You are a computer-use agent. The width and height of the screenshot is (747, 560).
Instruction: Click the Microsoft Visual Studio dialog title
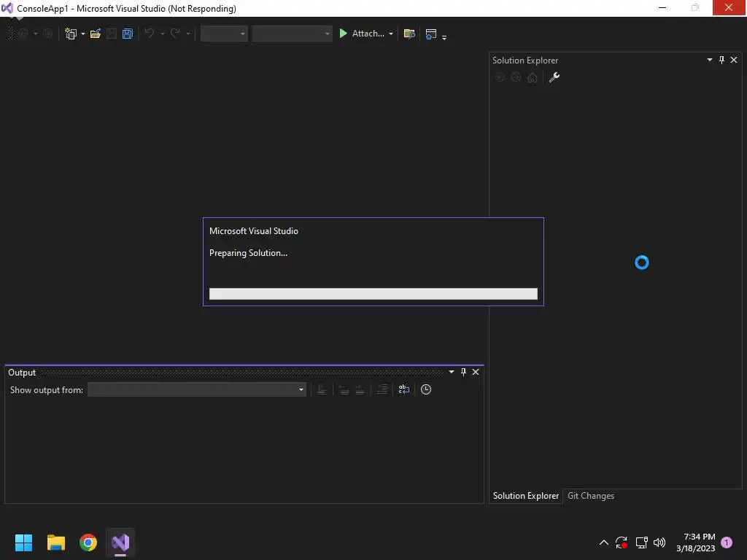(x=253, y=231)
